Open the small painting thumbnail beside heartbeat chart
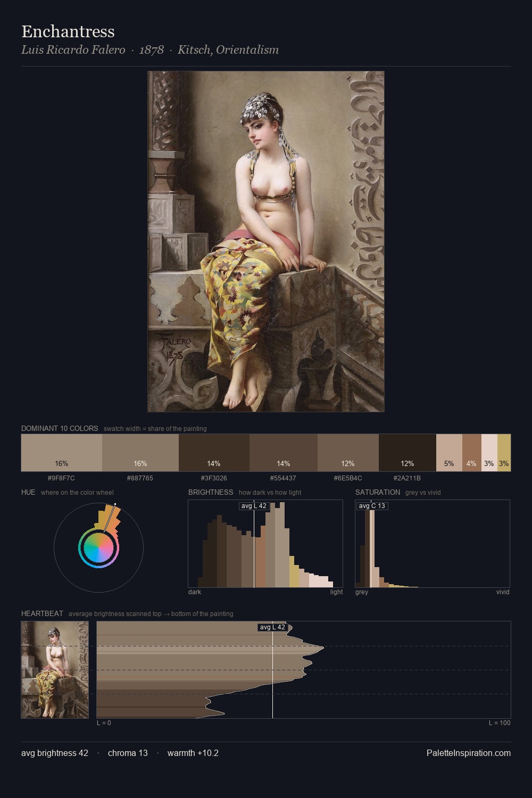The width and height of the screenshot is (532, 798). [55, 670]
